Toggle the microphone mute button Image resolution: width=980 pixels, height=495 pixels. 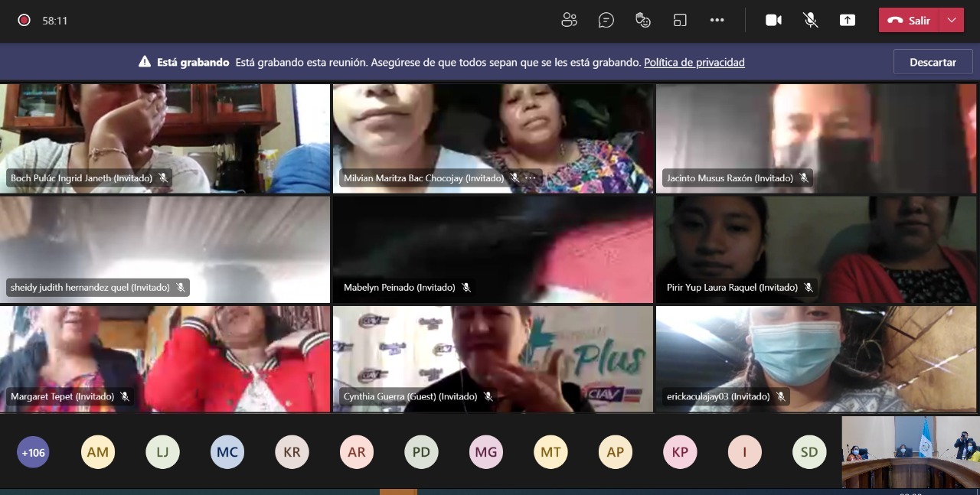(811, 21)
